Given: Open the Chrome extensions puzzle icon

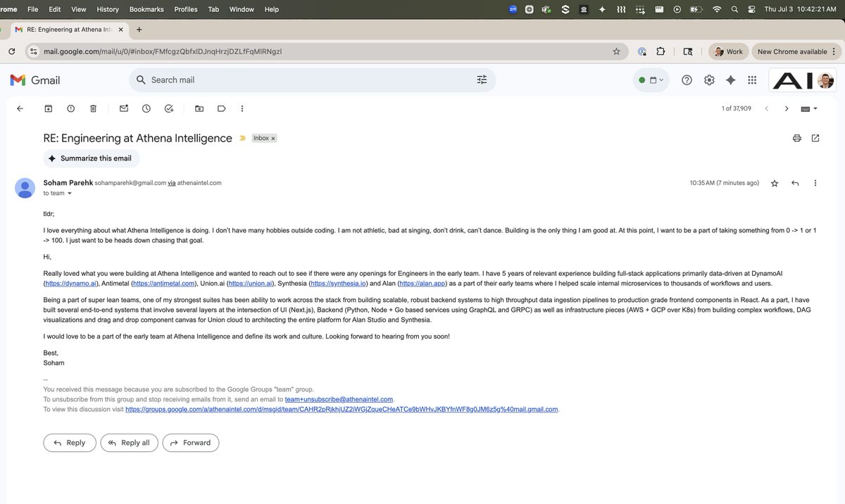Looking at the screenshot, I should [661, 51].
